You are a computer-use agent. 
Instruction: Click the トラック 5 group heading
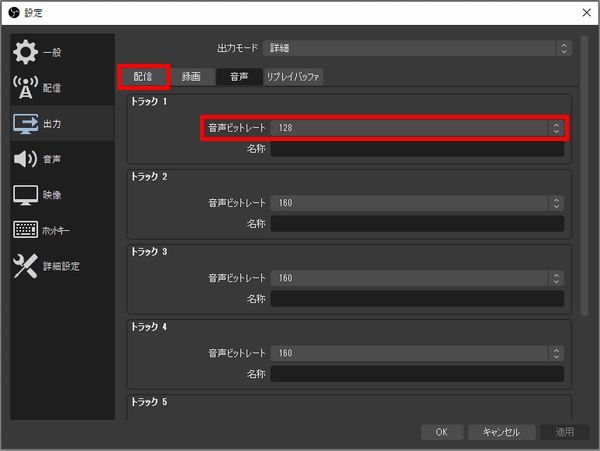pos(149,402)
